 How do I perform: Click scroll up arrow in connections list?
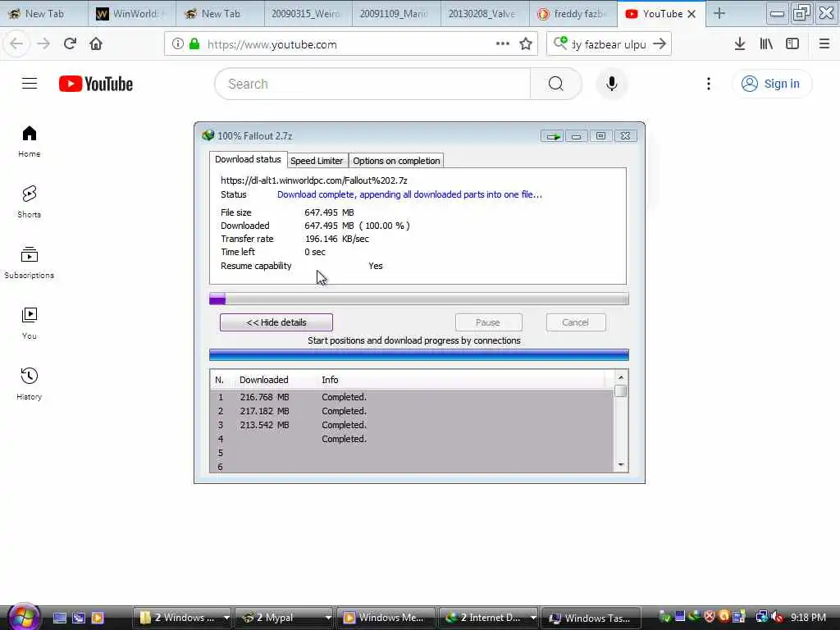(621, 377)
